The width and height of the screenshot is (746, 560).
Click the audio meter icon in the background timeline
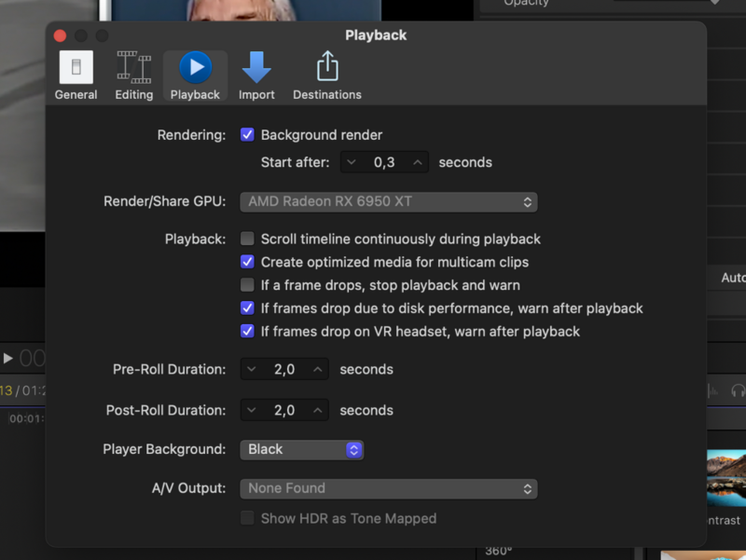[712, 390]
